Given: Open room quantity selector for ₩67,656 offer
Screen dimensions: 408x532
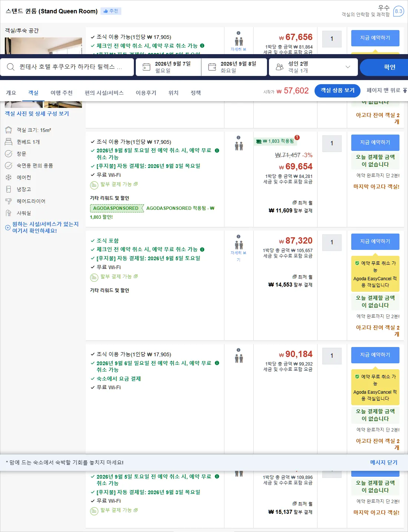Looking at the screenshot, I should pos(332,39).
